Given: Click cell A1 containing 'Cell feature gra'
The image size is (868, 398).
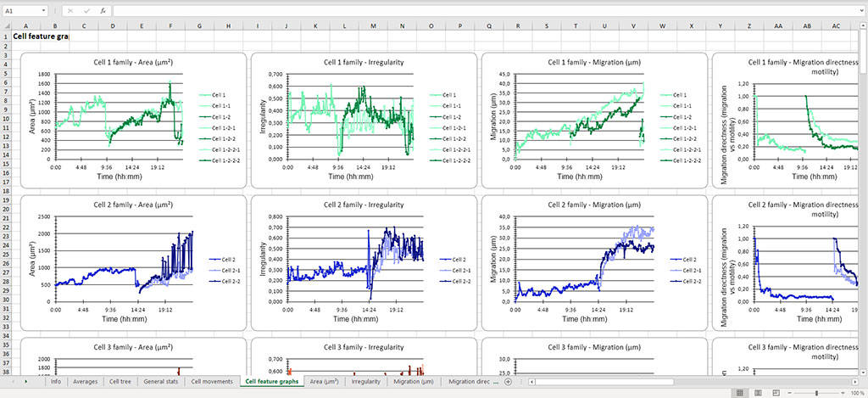Looking at the screenshot, I should click(41, 36).
